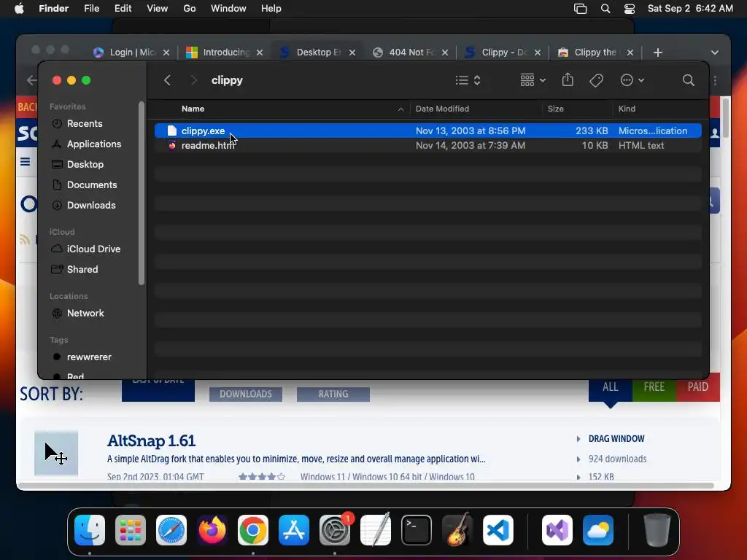
Task: Expand the browser tab list chevron
Action: pyautogui.click(x=715, y=52)
